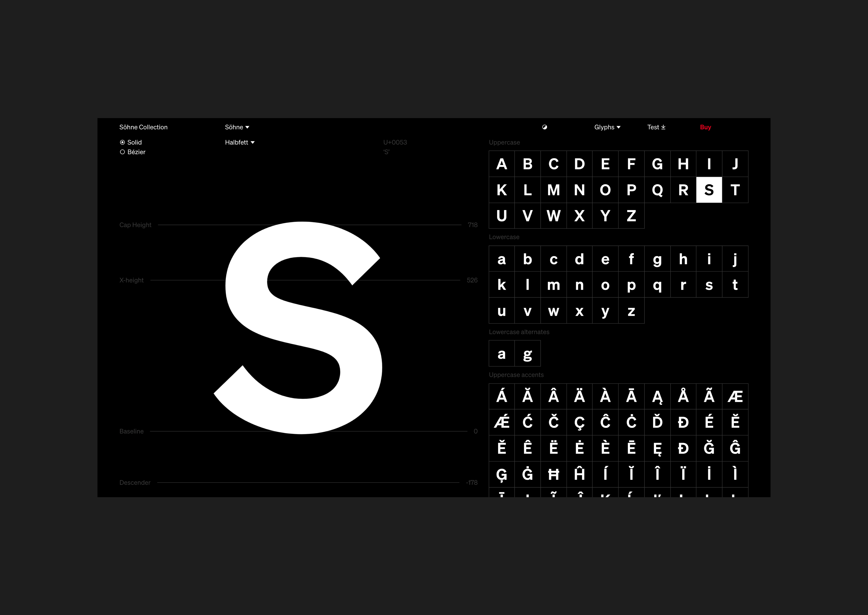Click the Test download icon
Screen dimensions: 868x615
tap(663, 127)
